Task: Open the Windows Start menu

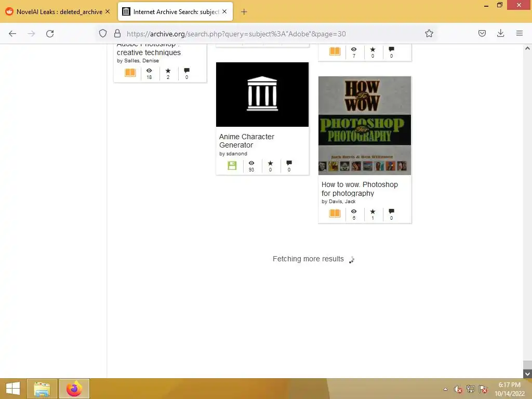Action: coord(13,389)
